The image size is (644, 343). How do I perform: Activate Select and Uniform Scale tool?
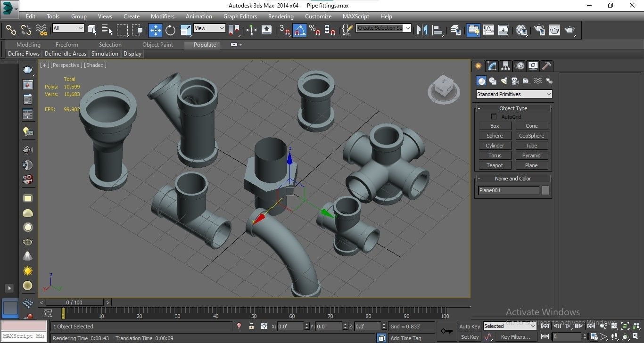click(186, 30)
